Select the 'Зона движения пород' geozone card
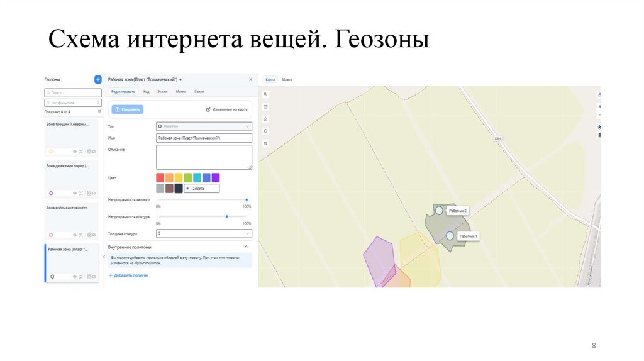Viewport: 644px width, 361px height. (72, 179)
